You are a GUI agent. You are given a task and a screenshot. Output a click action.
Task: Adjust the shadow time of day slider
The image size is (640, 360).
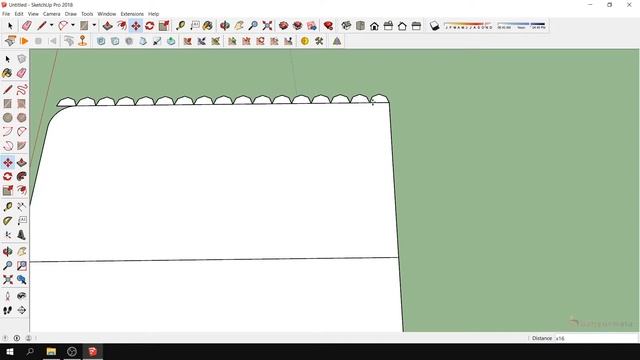(521, 26)
